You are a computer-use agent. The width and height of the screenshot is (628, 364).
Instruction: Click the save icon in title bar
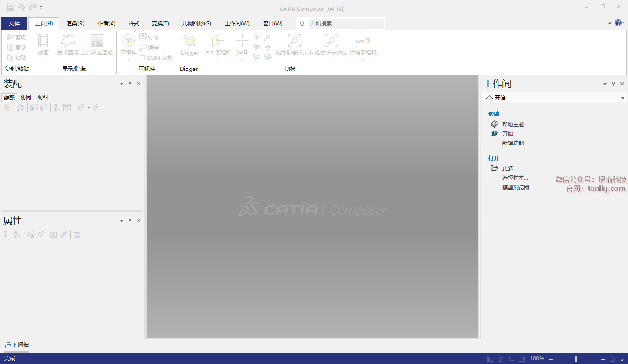click(10, 8)
